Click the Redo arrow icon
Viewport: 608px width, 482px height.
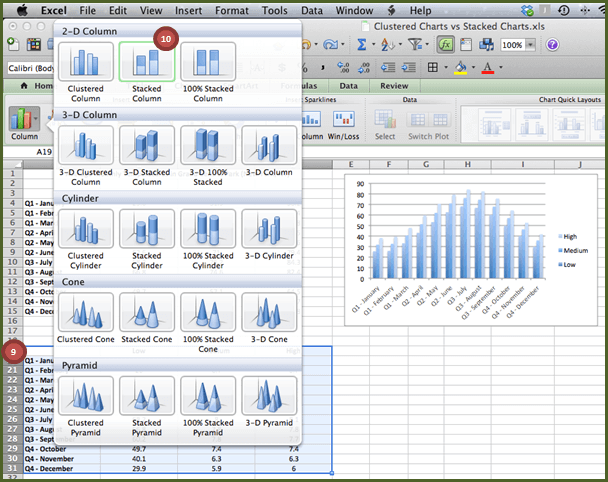tap(330, 45)
